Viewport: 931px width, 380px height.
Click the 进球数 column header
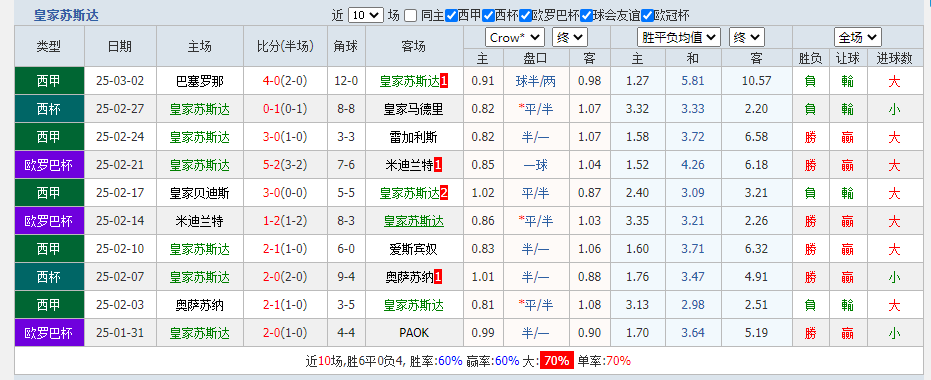coord(895,58)
